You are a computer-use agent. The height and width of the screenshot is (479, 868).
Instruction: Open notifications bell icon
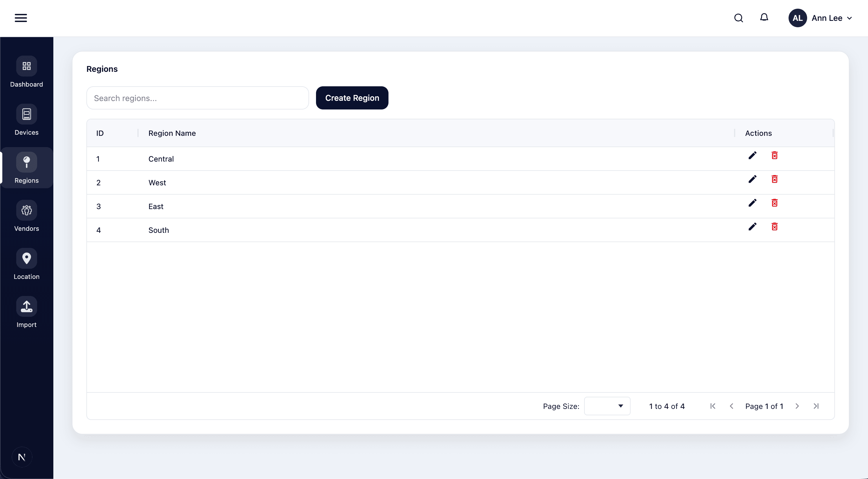[764, 17]
